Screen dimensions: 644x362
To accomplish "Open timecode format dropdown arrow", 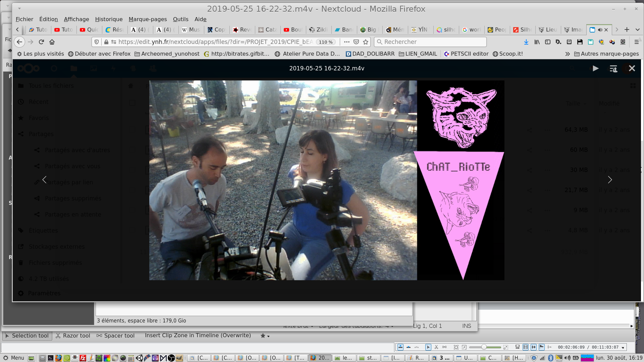I will 623,348.
